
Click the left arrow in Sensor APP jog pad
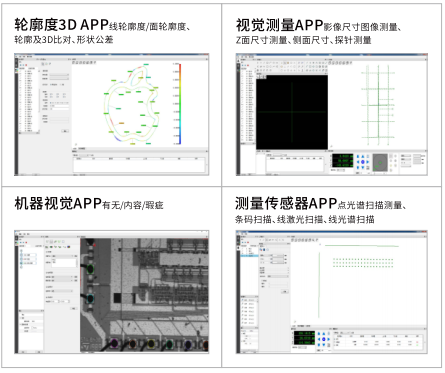tap(319, 339)
